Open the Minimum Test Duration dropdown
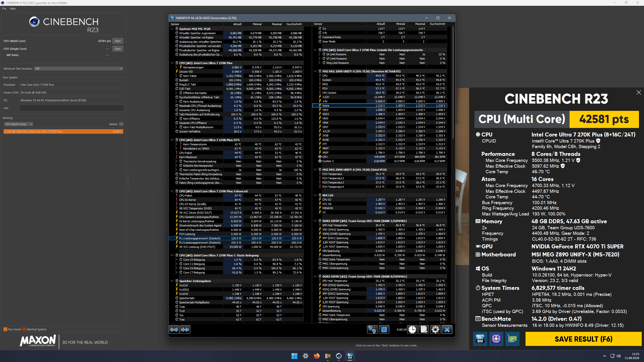The width and height of the screenshot is (644, 362). pos(78,69)
